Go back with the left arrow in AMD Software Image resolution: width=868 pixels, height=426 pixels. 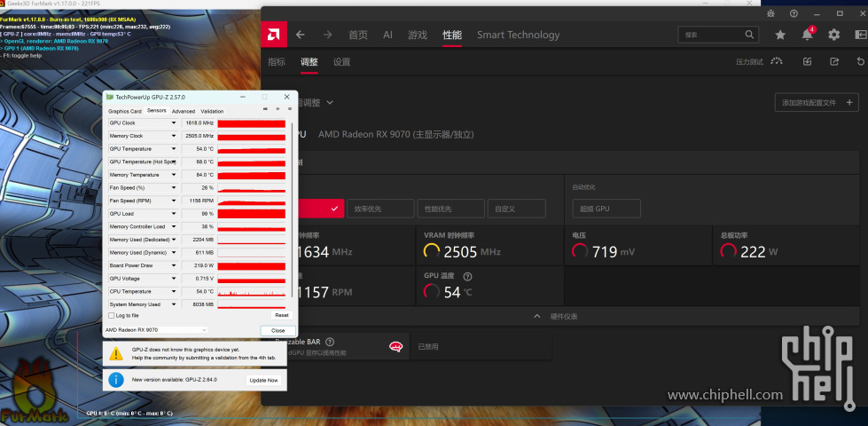click(x=300, y=35)
